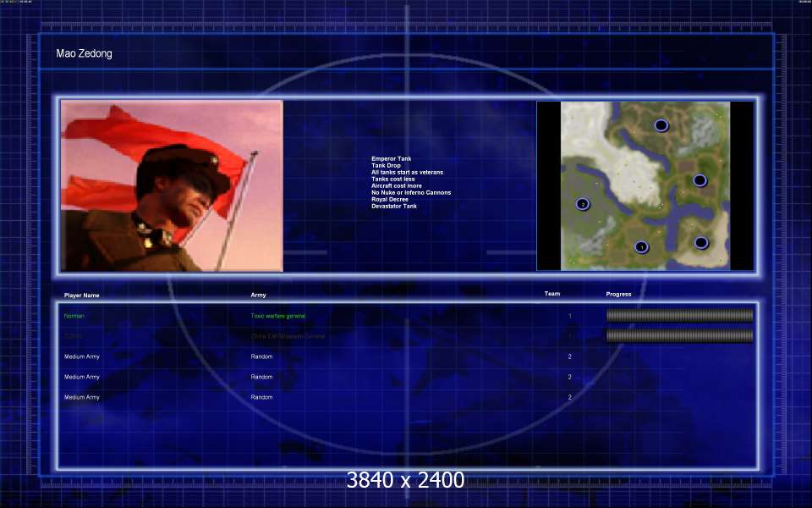Image resolution: width=812 pixels, height=508 pixels.
Task: Click the Emperor Tank perk line
Action: (392, 158)
